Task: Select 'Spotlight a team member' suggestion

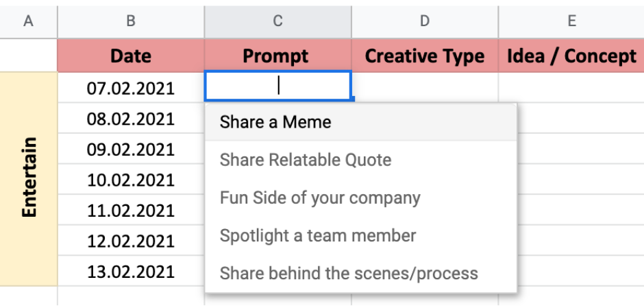Action: tap(360, 235)
